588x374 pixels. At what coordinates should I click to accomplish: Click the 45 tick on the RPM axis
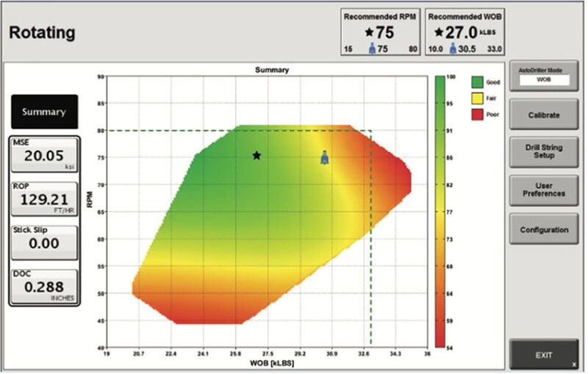101,321
